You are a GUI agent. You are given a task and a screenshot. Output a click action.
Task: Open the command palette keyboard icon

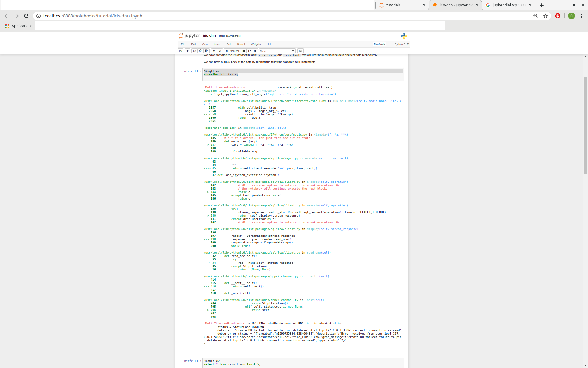(300, 51)
